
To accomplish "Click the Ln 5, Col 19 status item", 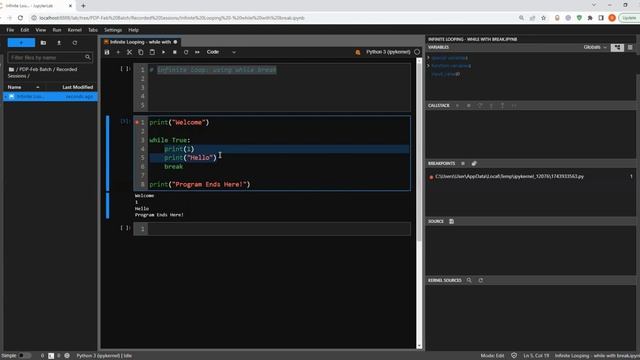I will point(536,356).
